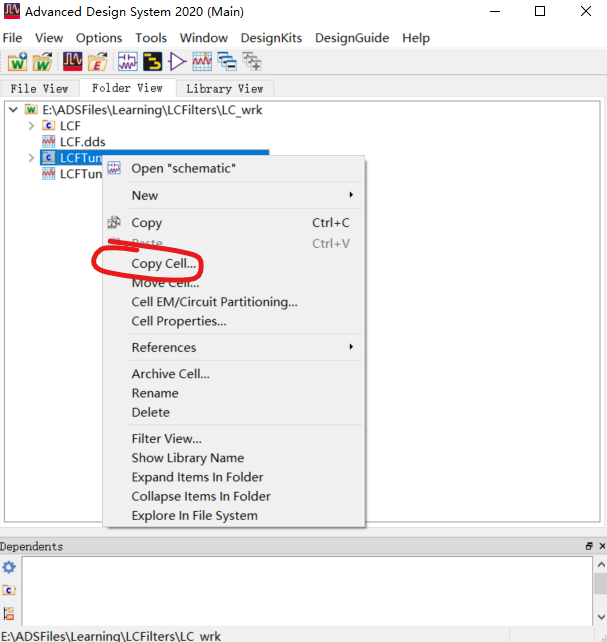
Task: Select Show Library Name
Action: pos(234,458)
